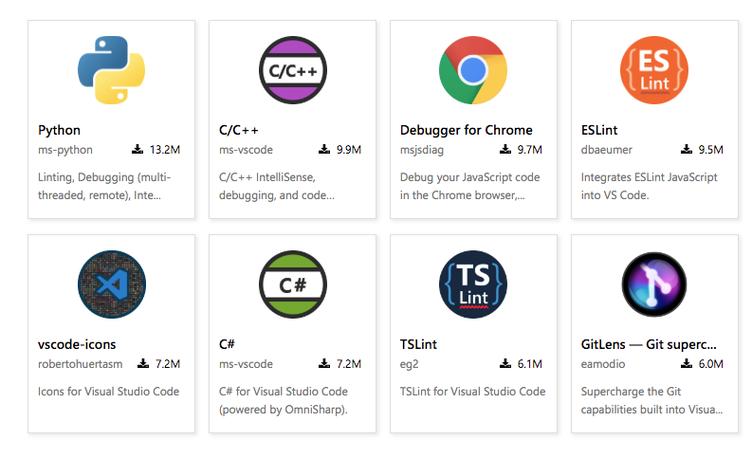This screenshot has height=458, width=752.
Task: Open the Python extension title link
Action: click(59, 130)
